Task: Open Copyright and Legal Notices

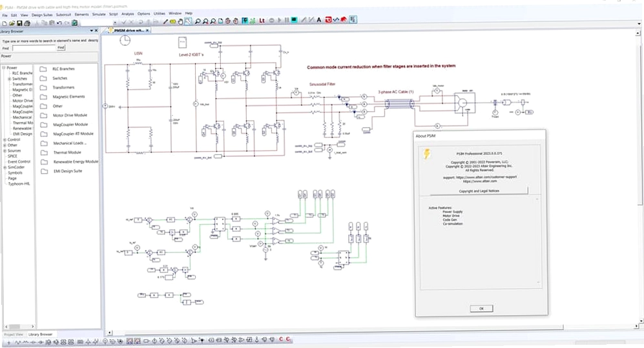Action: point(479,191)
